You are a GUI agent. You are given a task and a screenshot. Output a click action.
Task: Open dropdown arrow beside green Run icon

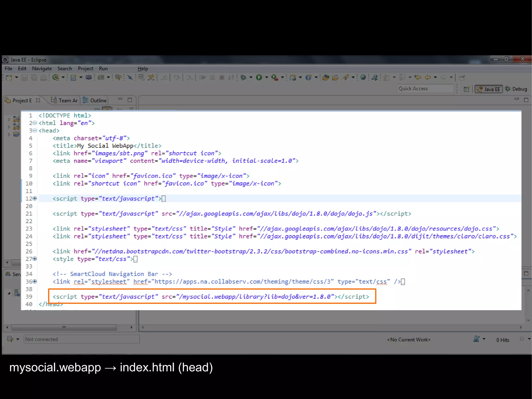click(267, 77)
